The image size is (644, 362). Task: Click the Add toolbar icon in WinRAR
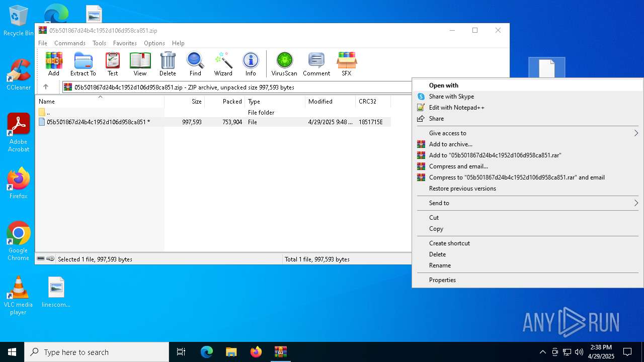[x=54, y=64]
